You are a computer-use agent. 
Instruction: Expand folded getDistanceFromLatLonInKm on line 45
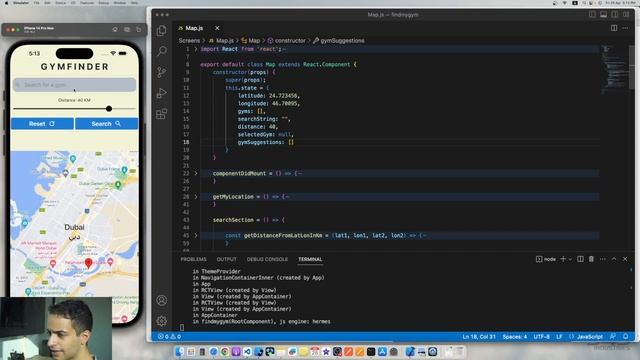[x=196, y=236]
